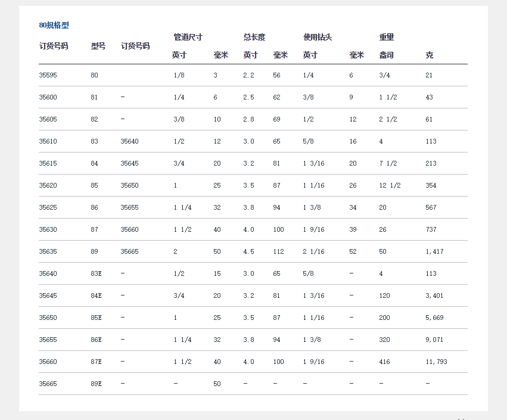This screenshot has height=420, width=507.
Task: Click the first 订货号码 column header
Action: coord(54,46)
